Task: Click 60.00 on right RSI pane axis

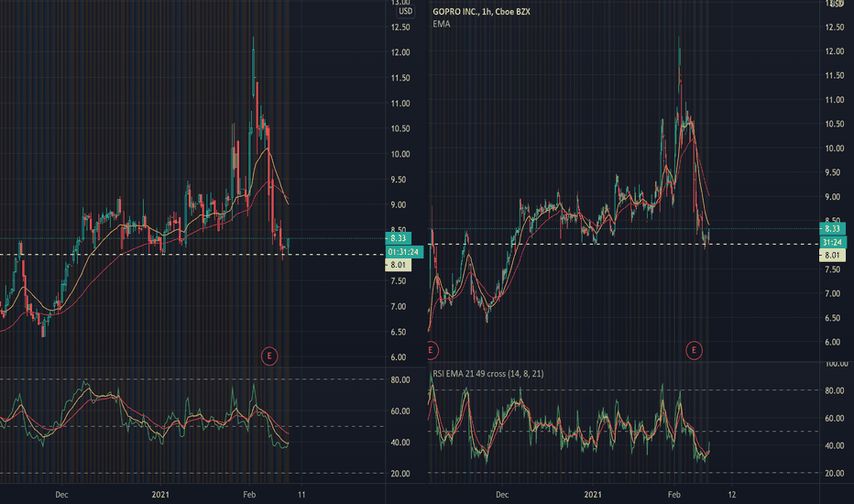Action: click(835, 419)
